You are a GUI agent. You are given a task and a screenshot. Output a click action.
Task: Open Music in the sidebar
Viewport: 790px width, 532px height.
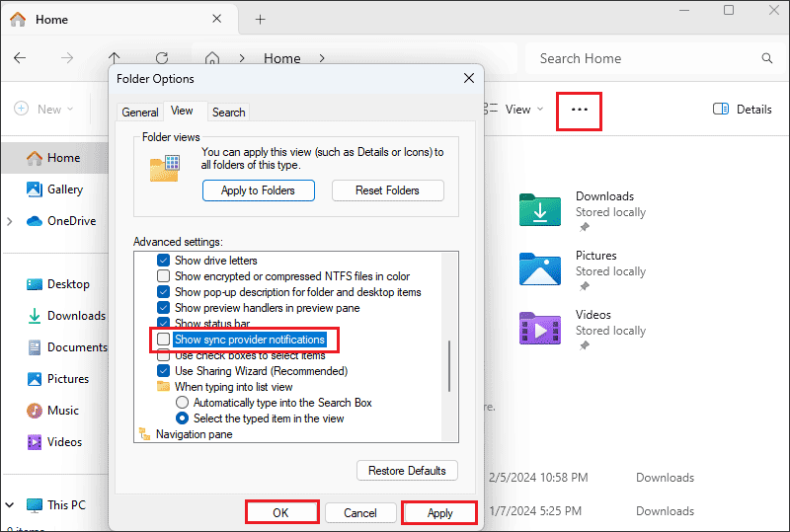54,411
